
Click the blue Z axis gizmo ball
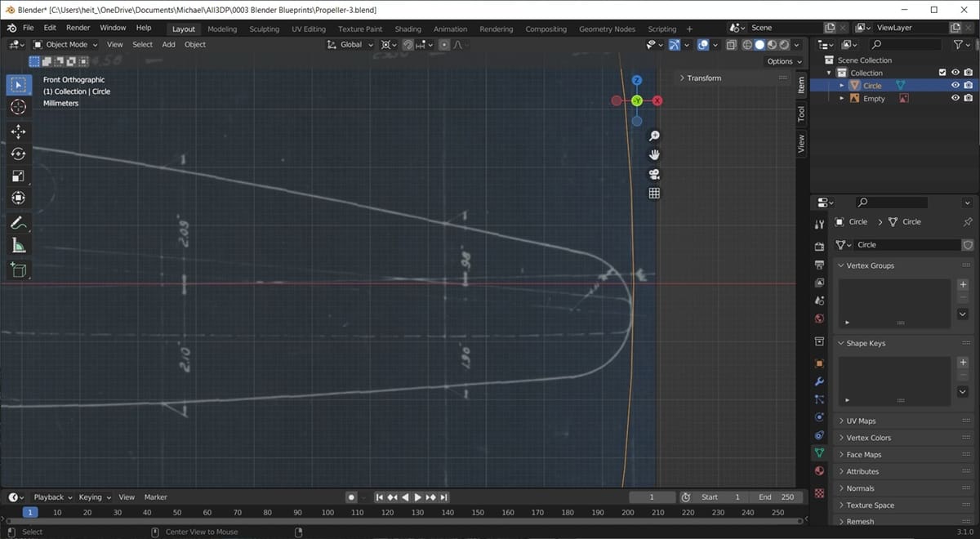[x=637, y=80]
